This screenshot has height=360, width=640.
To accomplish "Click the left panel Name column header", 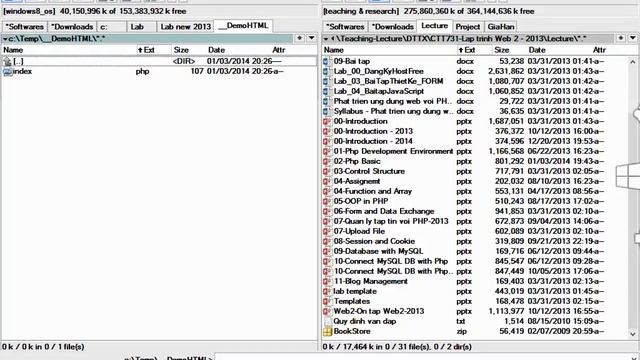I will tap(13, 50).
